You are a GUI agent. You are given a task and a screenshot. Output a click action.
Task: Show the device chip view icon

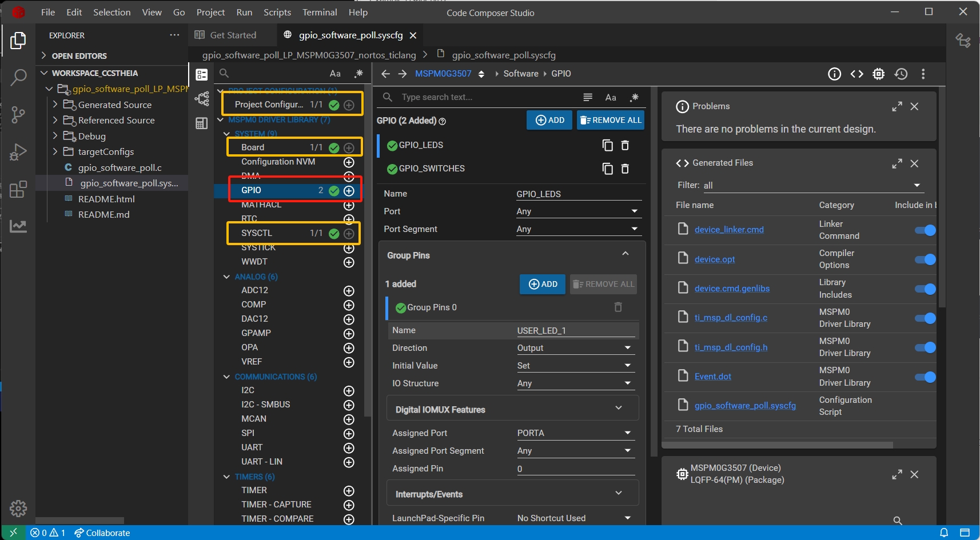click(879, 74)
